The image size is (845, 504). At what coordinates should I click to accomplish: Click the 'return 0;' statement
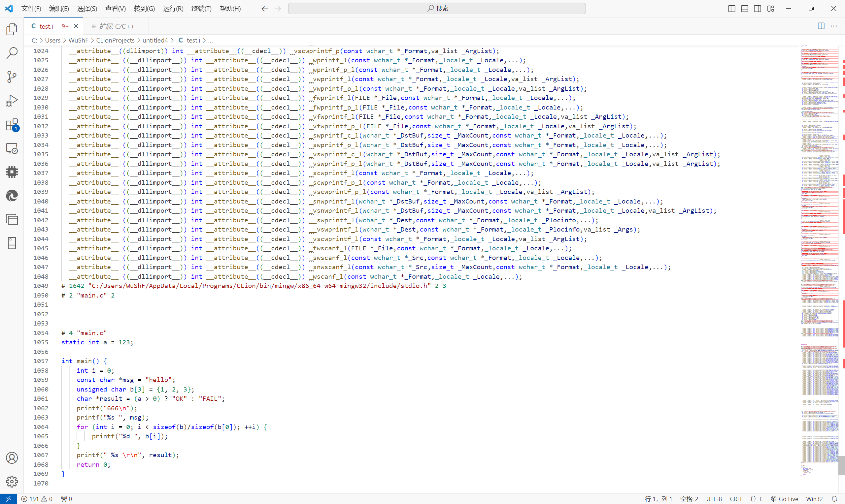tap(93, 465)
